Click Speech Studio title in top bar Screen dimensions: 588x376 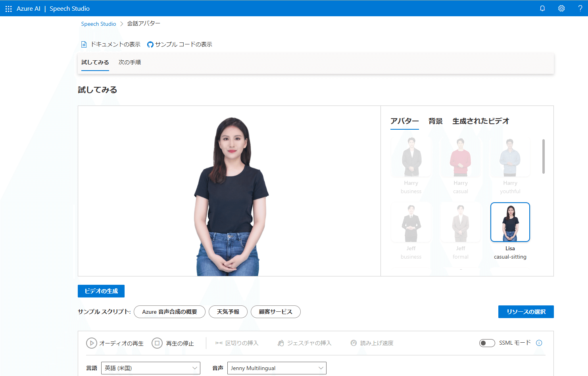coord(69,8)
